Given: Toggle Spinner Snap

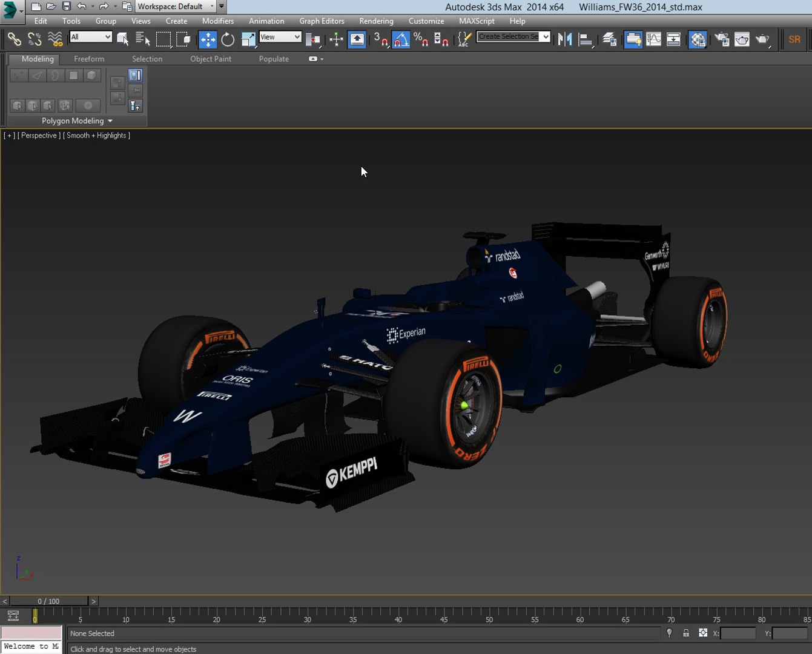Looking at the screenshot, I should click(x=441, y=39).
